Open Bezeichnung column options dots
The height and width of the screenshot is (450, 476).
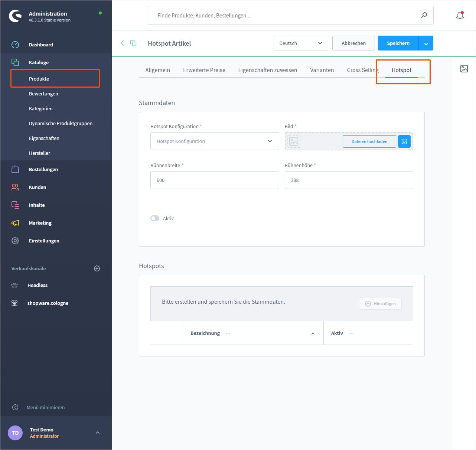228,333
